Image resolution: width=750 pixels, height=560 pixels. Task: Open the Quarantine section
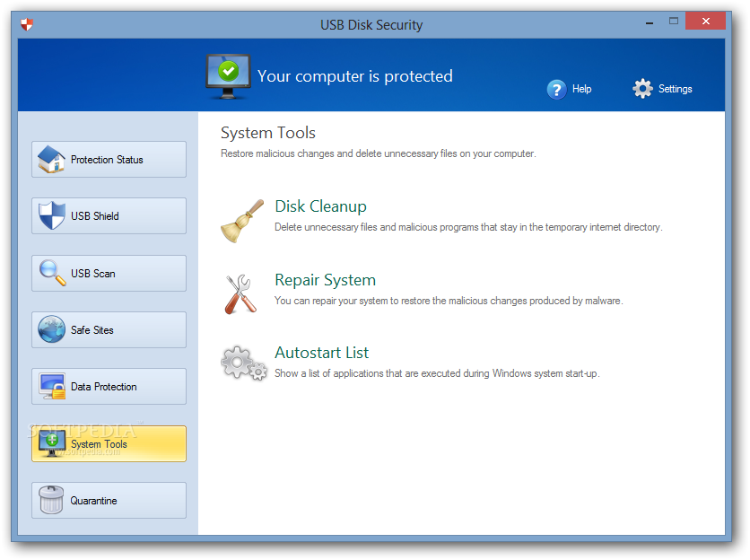tap(109, 500)
